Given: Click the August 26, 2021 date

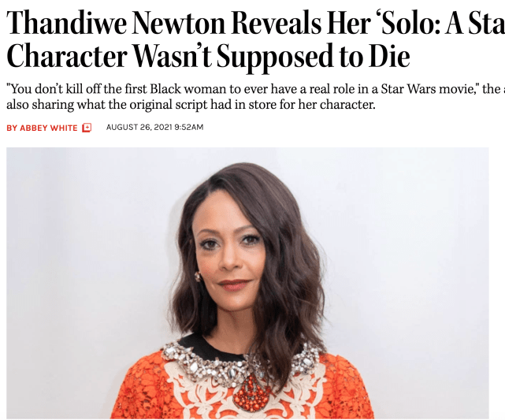Looking at the screenshot, I should click(139, 127).
